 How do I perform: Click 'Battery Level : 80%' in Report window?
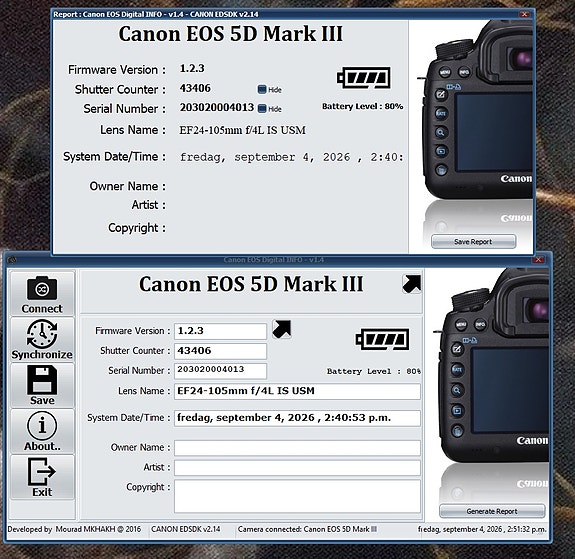click(x=362, y=106)
